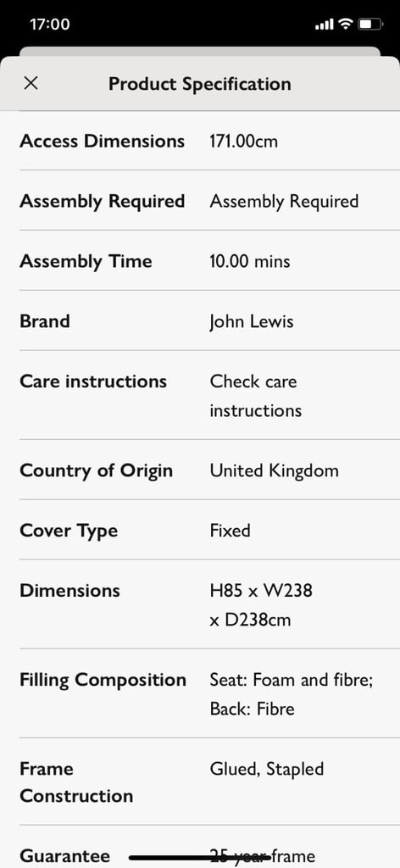Select the 10.00 mins value

pos(249,261)
